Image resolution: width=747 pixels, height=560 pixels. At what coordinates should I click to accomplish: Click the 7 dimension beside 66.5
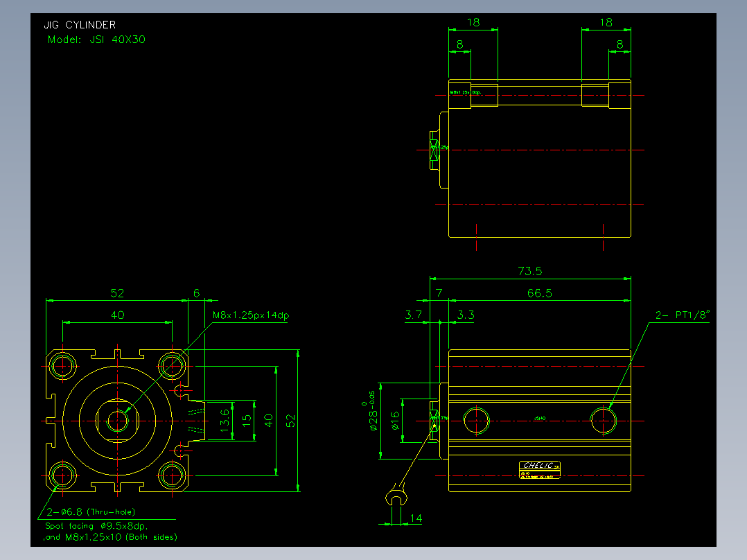[x=439, y=293]
